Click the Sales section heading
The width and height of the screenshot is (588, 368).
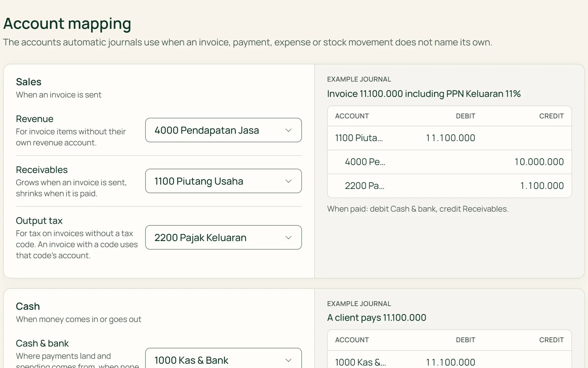pyautogui.click(x=28, y=82)
